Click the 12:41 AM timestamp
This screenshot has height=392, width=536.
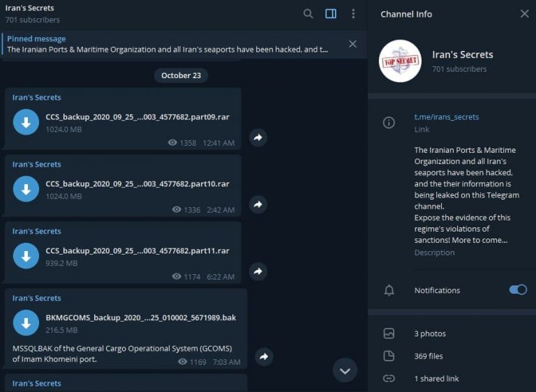pyautogui.click(x=218, y=143)
